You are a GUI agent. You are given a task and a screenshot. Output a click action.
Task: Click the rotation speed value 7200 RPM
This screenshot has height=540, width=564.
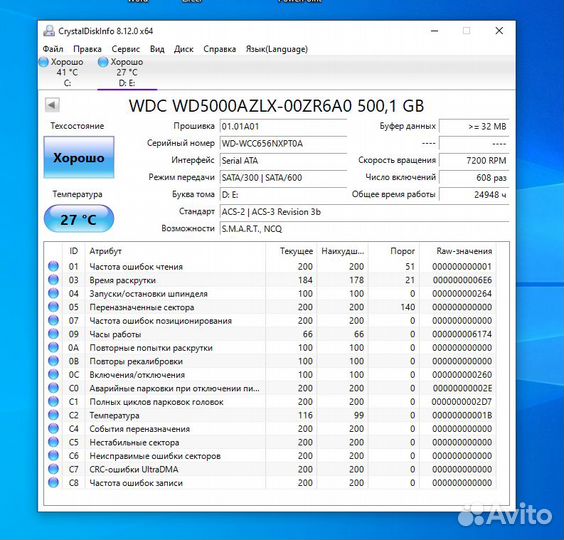coord(474,160)
